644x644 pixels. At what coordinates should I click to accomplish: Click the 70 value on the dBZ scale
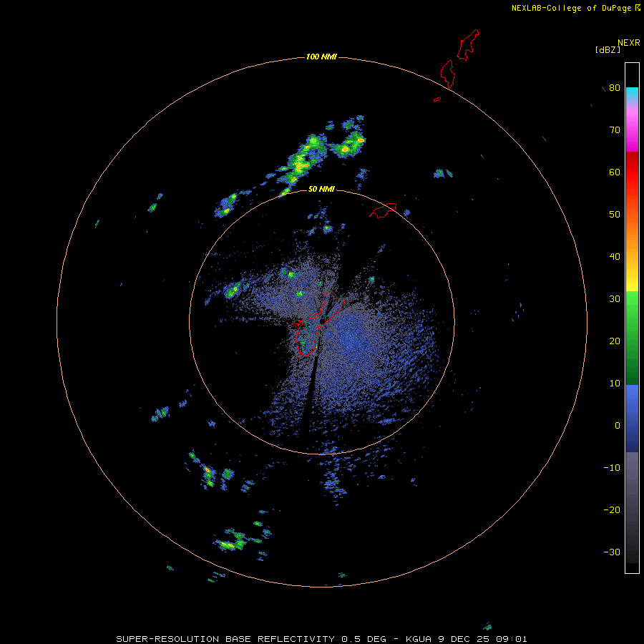(615, 130)
